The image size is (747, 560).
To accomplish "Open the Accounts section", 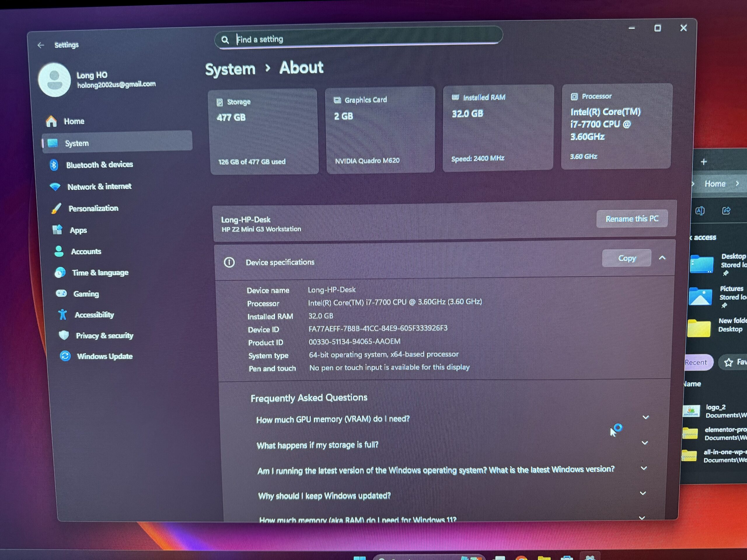I will pyautogui.click(x=86, y=251).
